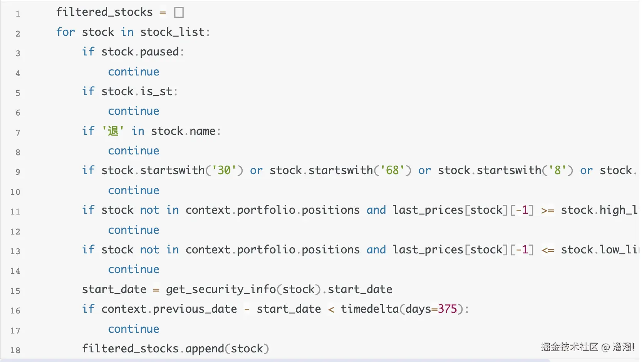Image resolution: width=644 pixels, height=362 pixels.
Task: Click the <= operator on line 13
Action: tap(547, 250)
